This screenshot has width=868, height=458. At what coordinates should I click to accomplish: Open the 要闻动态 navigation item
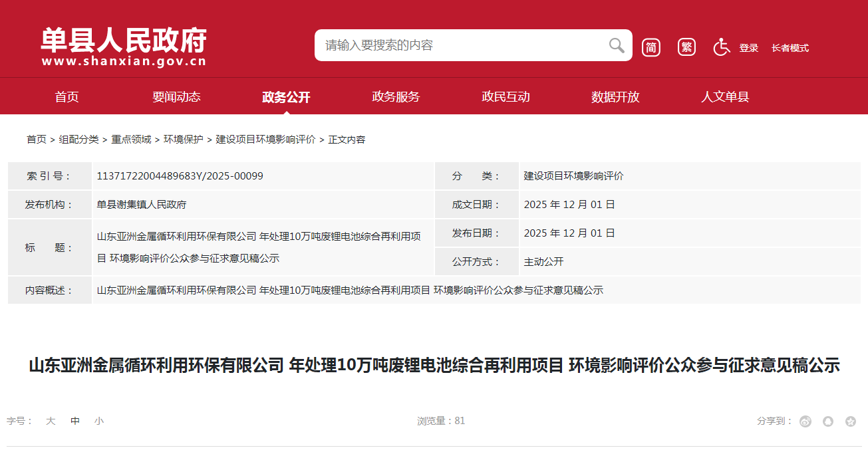tap(176, 97)
